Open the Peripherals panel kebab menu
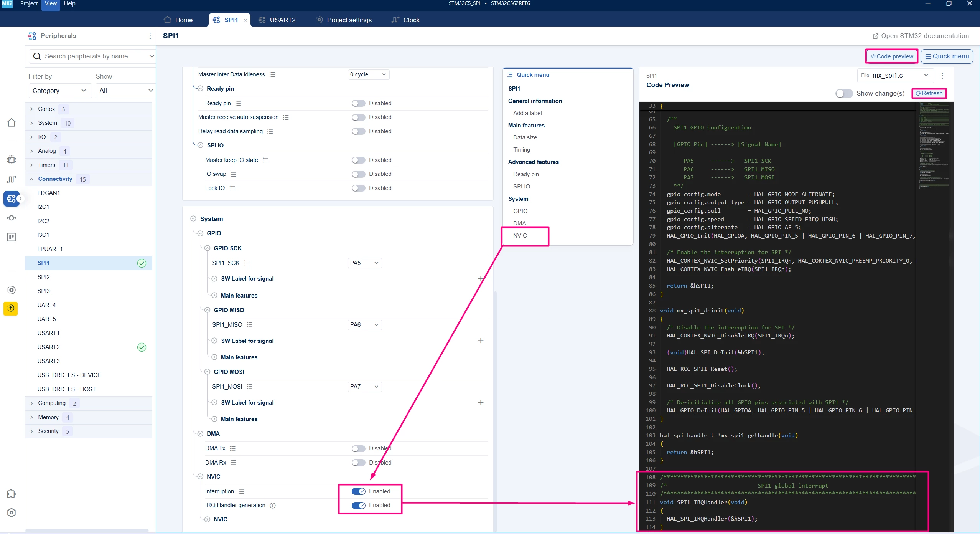The height and width of the screenshot is (534, 980). (x=150, y=36)
